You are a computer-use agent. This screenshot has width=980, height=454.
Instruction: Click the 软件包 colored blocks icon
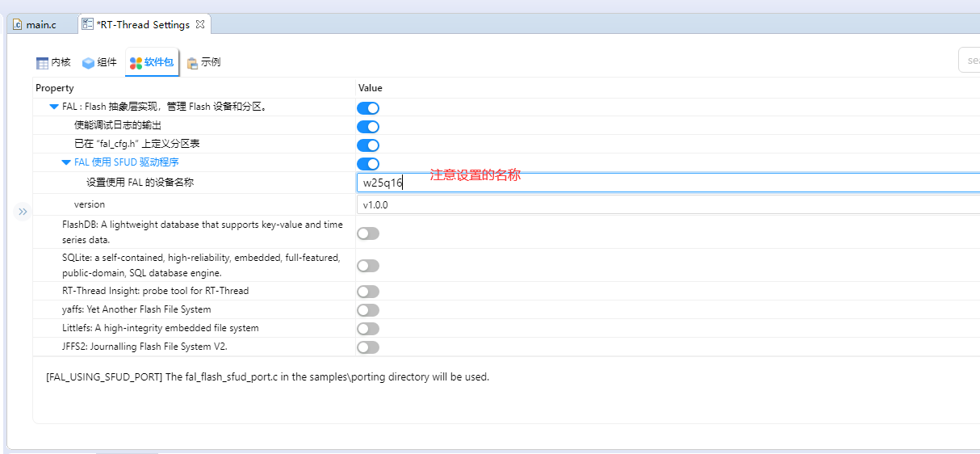(x=136, y=63)
